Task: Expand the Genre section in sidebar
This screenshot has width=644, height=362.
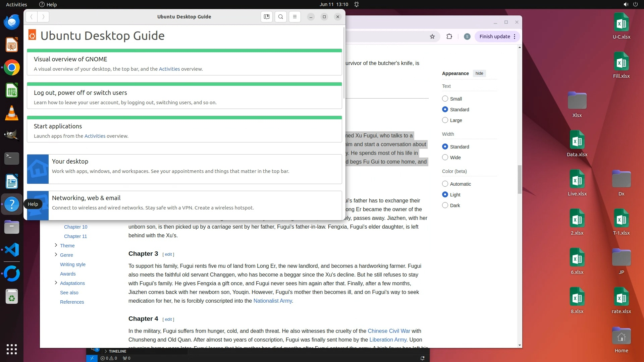Action: pyautogui.click(x=56, y=255)
